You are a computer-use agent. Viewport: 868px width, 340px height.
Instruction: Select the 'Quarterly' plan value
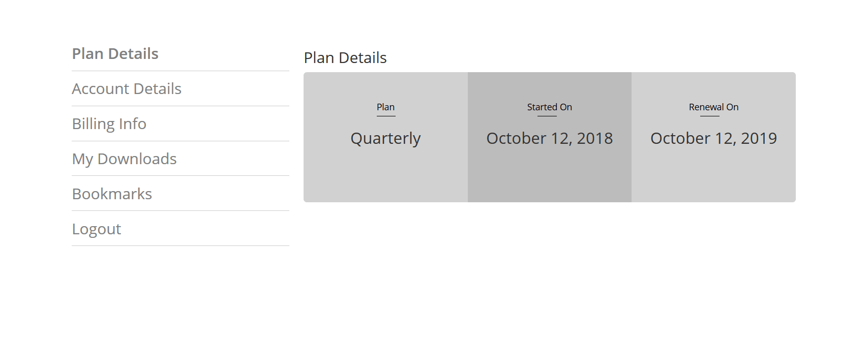coord(385,139)
